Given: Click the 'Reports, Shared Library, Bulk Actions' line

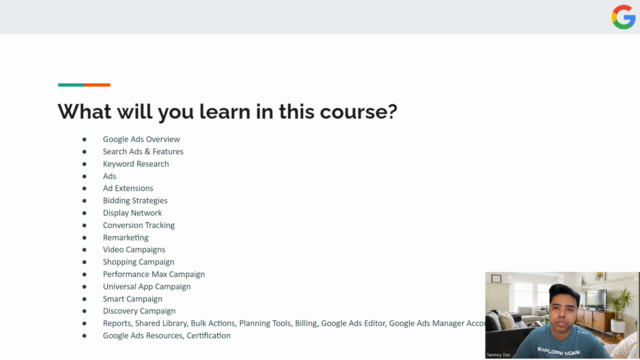Looking at the screenshot, I should coord(294,323).
